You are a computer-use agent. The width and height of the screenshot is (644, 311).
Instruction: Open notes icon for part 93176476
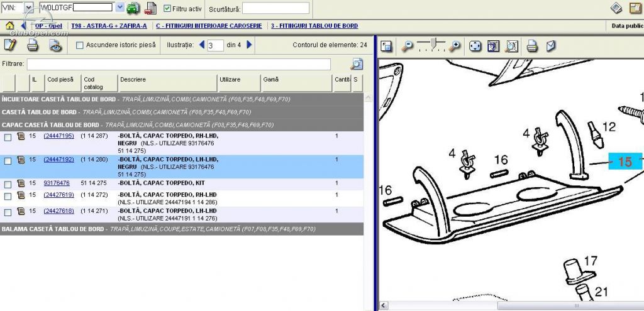[x=21, y=183]
